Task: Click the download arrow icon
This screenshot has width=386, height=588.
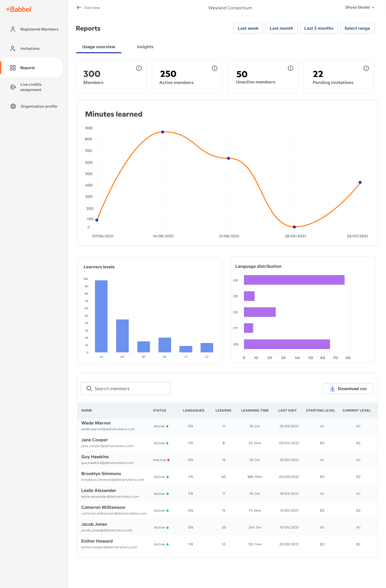Action: click(x=332, y=389)
